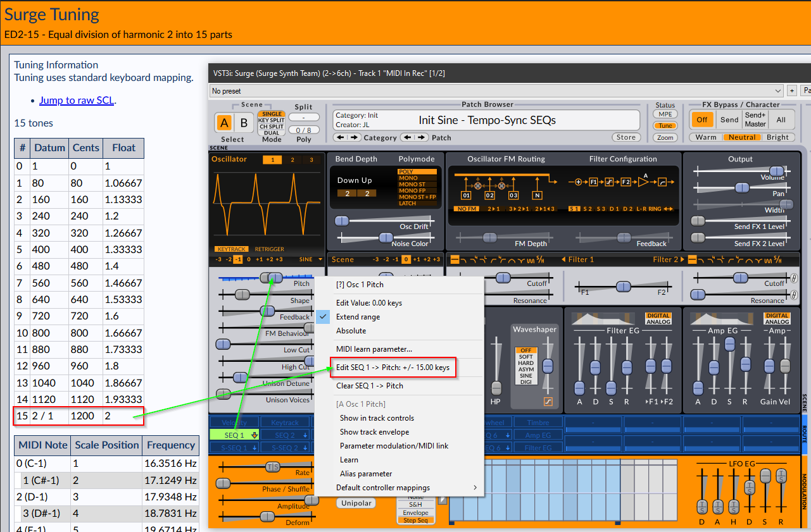Select S 2 filter configuration
The width and height of the screenshot is (811, 532).
pos(589,208)
